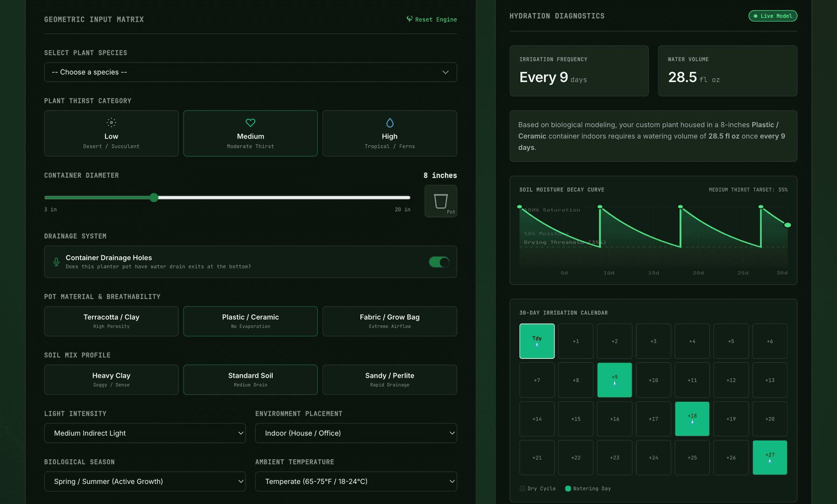Click the green Watering Day legend dot
Screen dimensions: 837x504
568,489
